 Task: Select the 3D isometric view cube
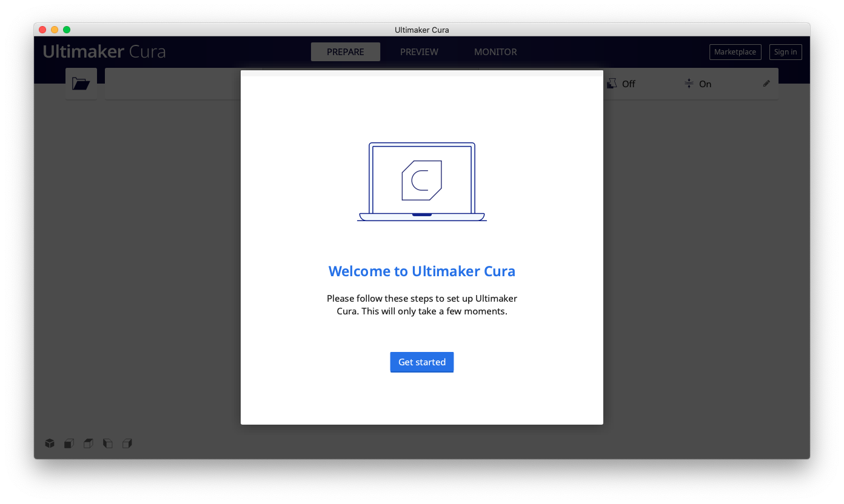[x=50, y=443]
